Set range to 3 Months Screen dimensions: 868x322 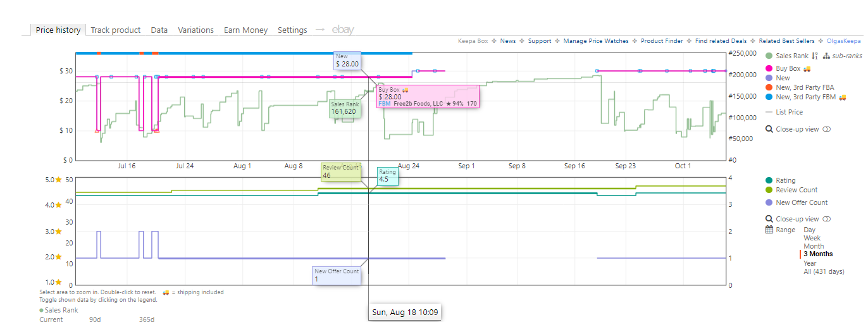(x=818, y=254)
